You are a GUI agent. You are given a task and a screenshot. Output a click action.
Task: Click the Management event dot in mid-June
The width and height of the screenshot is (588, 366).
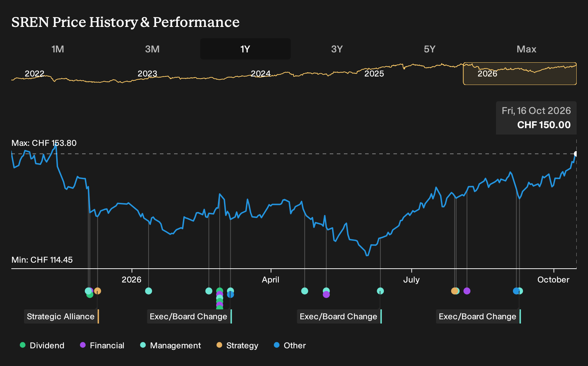(x=380, y=291)
